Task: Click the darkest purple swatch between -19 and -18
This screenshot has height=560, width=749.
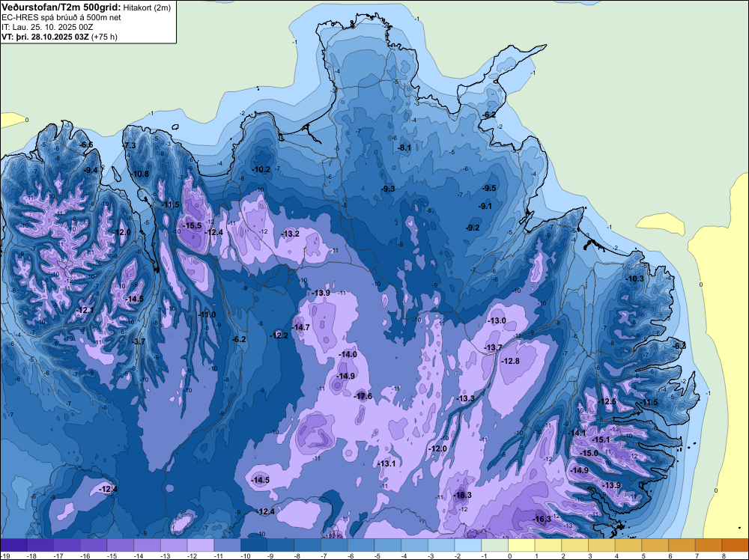Action: [x=13, y=544]
